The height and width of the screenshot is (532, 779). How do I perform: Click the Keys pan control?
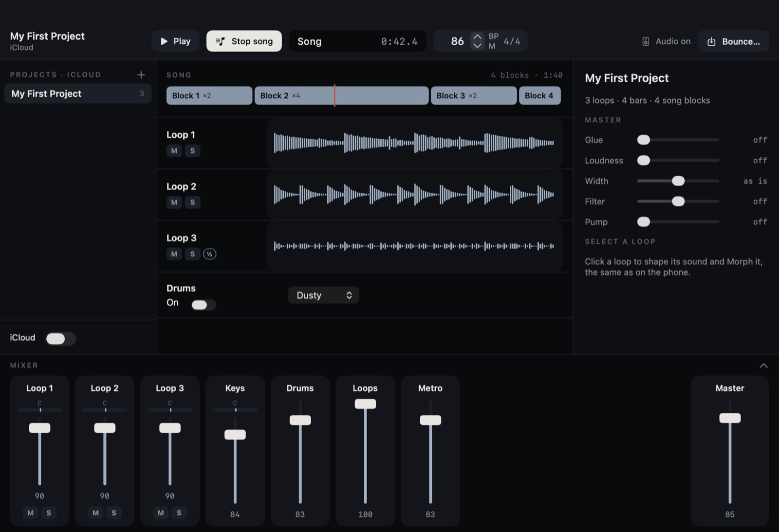point(235,410)
